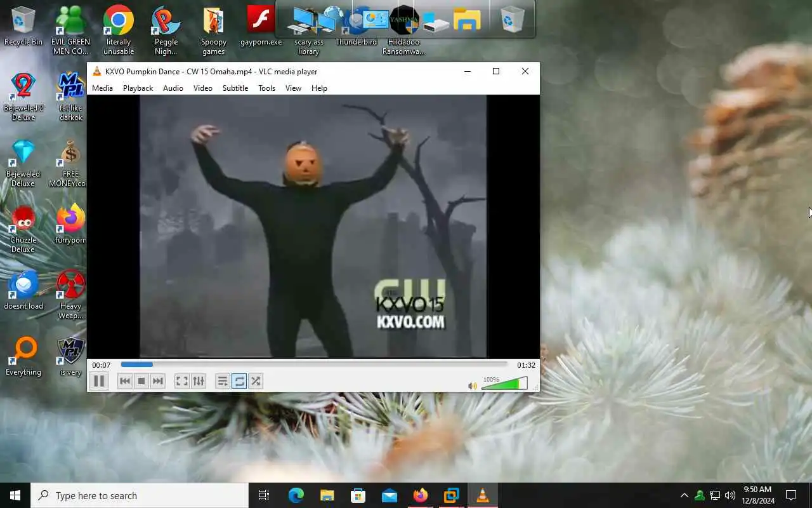812x508 pixels.
Task: Select the Thunderbird desktop shortcut
Action: click(x=356, y=26)
